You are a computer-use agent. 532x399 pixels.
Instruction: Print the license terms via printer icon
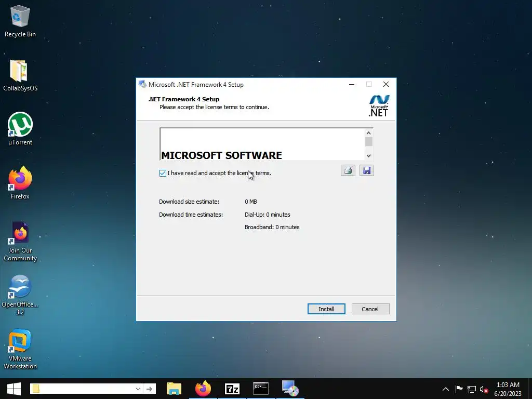[x=348, y=170]
